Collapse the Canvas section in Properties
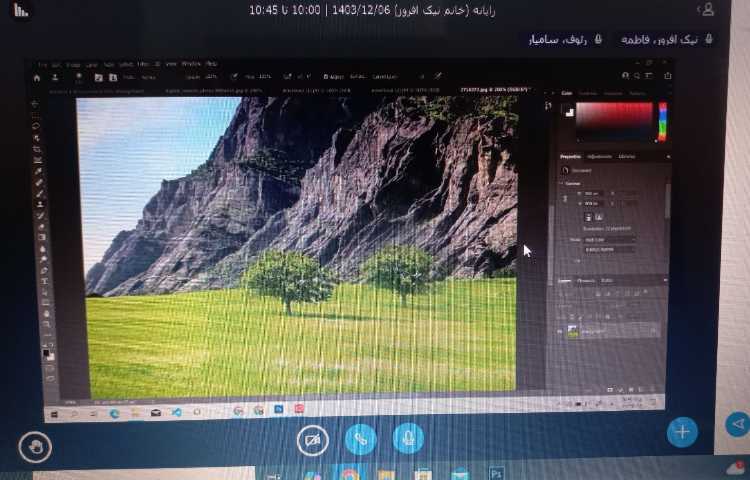 pos(562,183)
